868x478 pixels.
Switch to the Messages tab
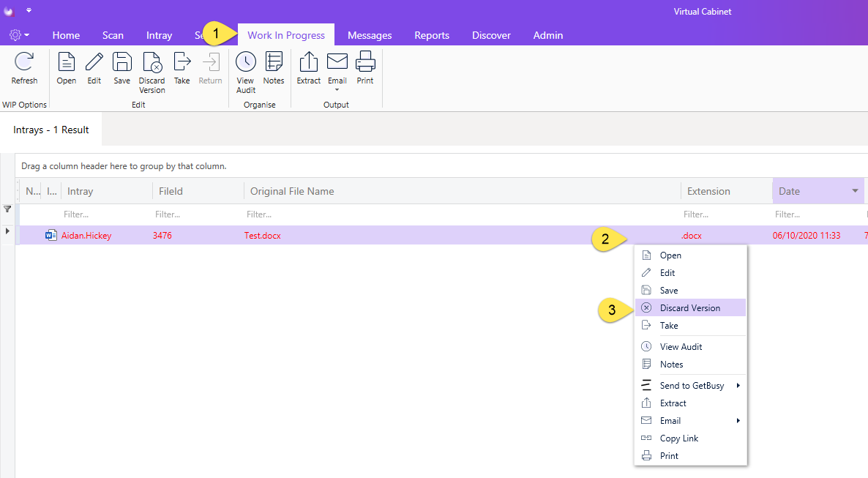pos(370,35)
